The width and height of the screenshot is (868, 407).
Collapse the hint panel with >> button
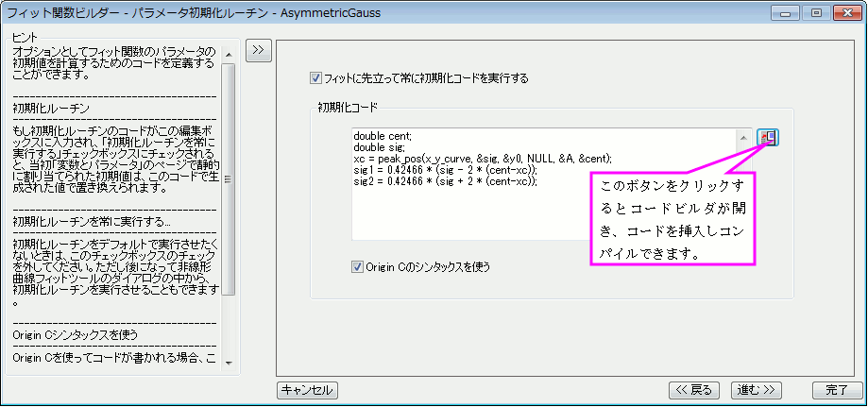click(x=258, y=50)
